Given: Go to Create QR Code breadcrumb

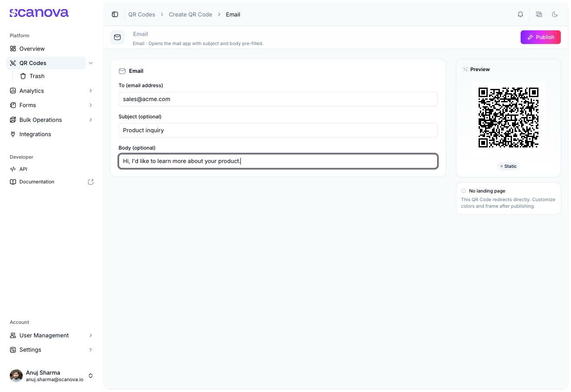Looking at the screenshot, I should 190,14.
